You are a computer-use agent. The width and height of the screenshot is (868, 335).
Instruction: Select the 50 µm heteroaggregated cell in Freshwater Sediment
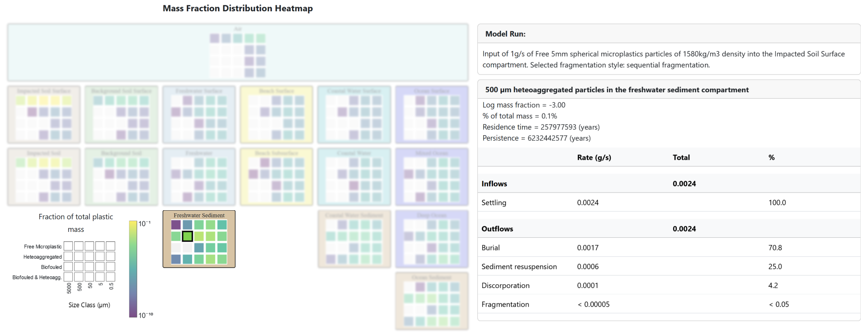(x=199, y=236)
